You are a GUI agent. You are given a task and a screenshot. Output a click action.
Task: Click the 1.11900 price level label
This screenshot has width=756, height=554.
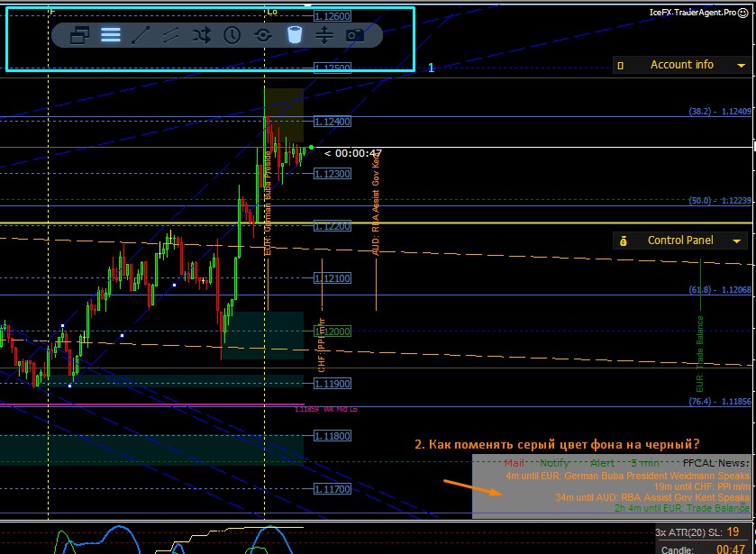pyautogui.click(x=332, y=384)
